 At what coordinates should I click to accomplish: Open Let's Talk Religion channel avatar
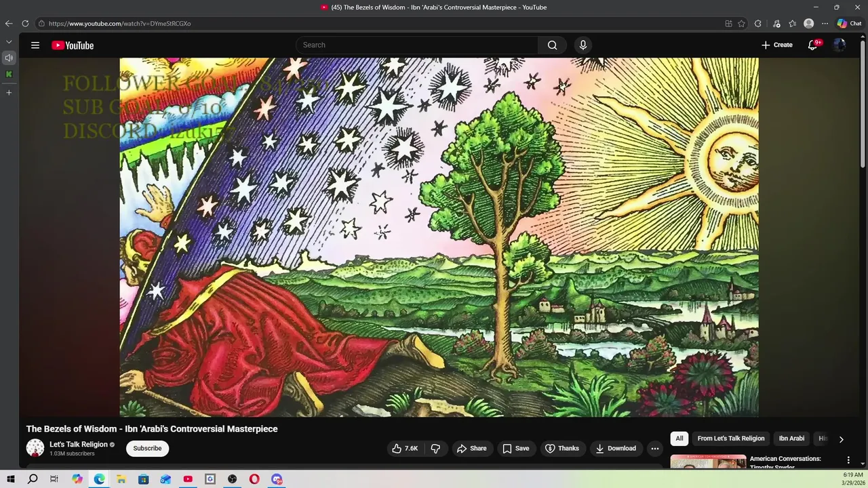click(35, 448)
